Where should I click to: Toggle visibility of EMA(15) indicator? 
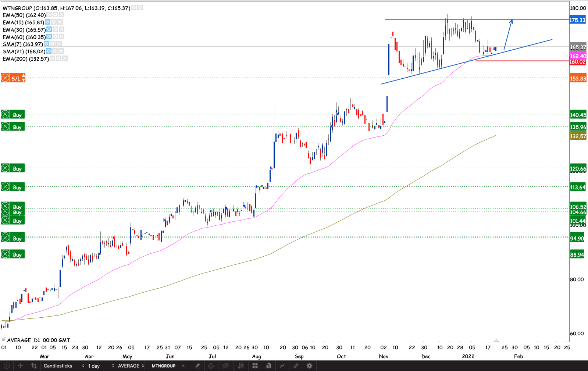tap(47, 22)
